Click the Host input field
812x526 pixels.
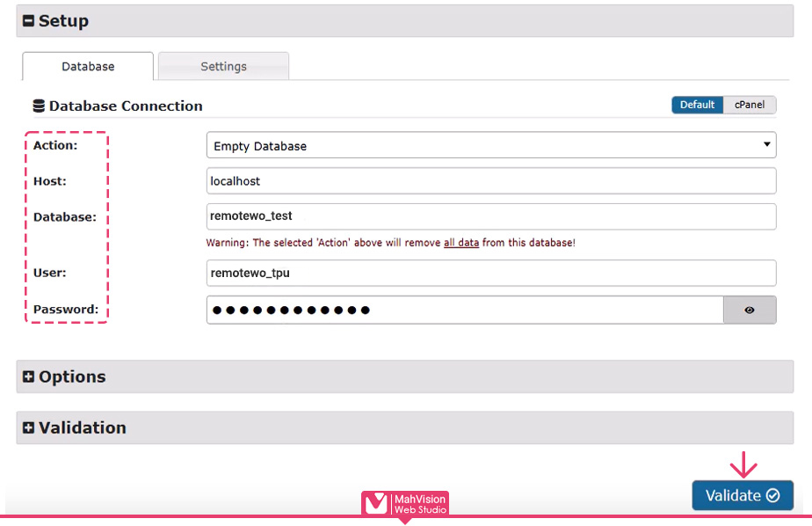[x=490, y=181]
